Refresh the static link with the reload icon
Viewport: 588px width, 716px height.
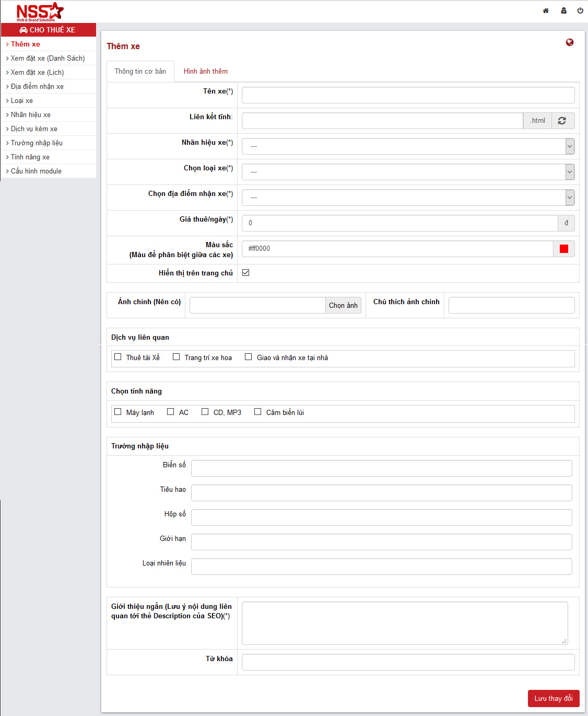pyautogui.click(x=562, y=121)
